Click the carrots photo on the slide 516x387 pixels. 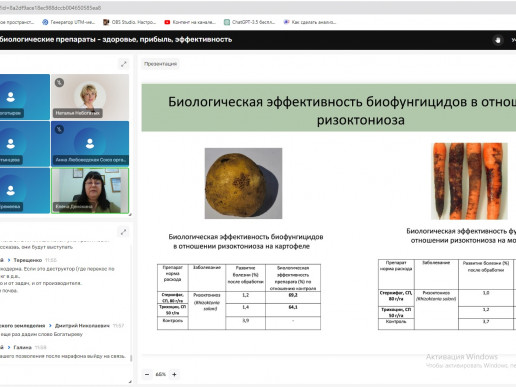(469, 181)
